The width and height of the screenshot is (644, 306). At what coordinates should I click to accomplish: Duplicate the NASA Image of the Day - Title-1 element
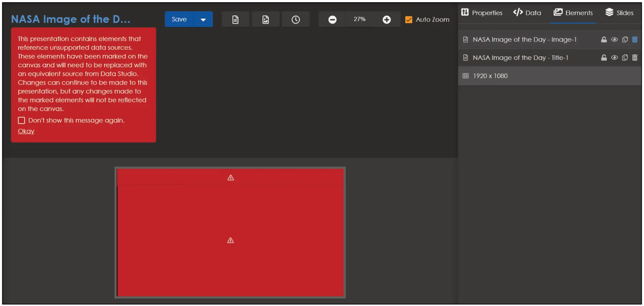624,57
